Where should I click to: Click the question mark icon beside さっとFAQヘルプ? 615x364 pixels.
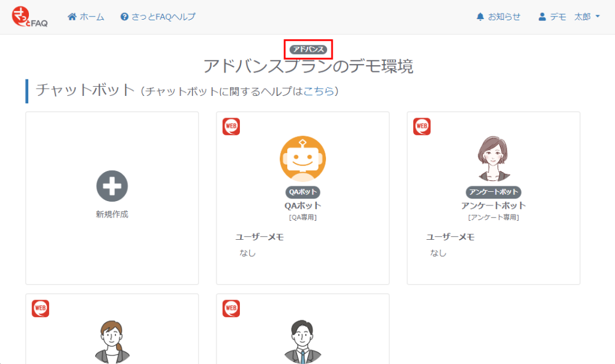(x=124, y=17)
